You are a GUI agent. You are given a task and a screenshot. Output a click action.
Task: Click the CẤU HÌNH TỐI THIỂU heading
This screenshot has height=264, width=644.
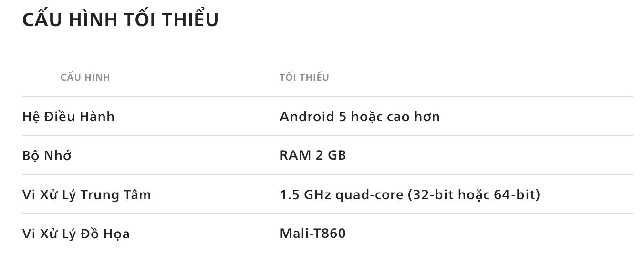[120, 19]
